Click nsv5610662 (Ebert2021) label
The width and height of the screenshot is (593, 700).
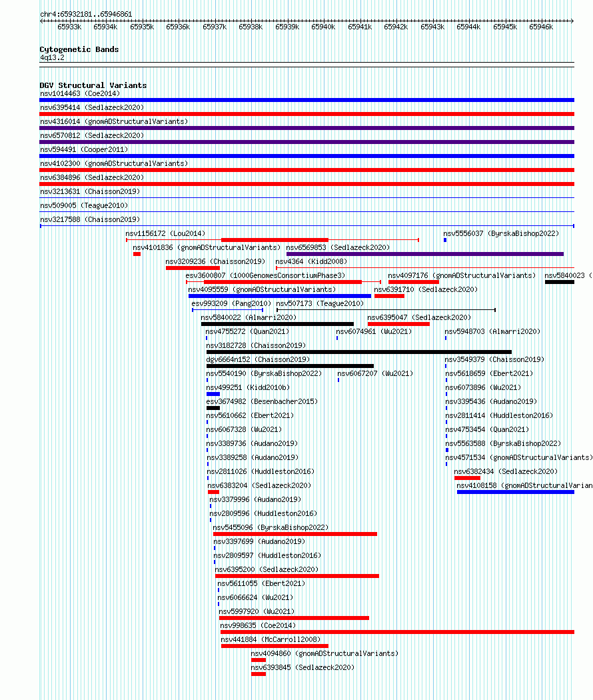250,415
